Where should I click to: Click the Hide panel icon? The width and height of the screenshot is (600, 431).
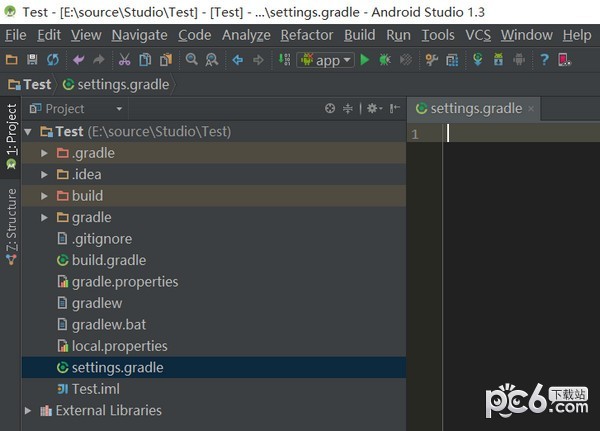click(395, 109)
